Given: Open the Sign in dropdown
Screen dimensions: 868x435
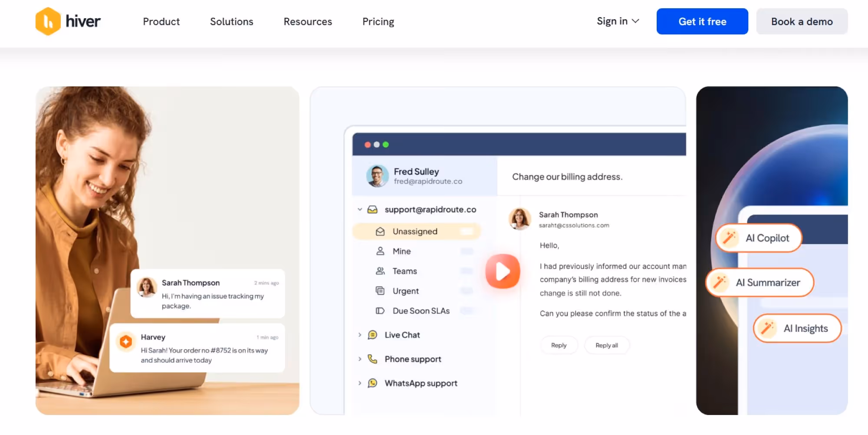Looking at the screenshot, I should [x=618, y=21].
